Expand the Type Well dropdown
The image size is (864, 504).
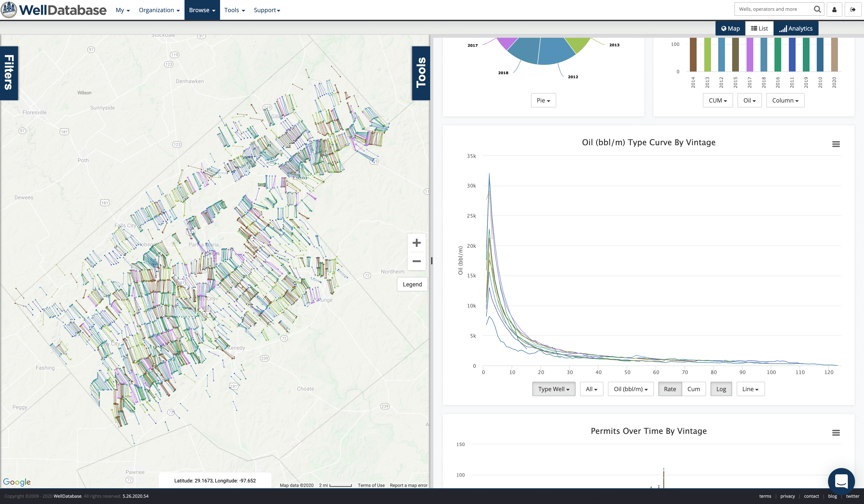pos(553,389)
